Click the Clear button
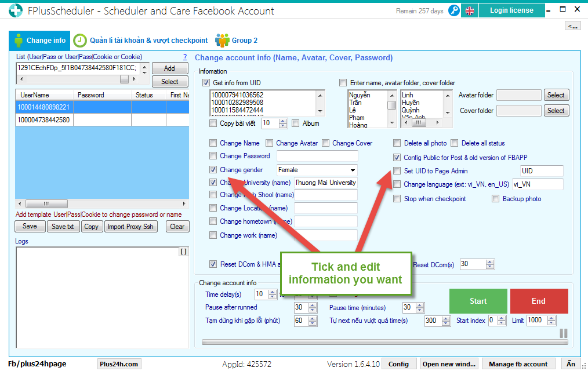The width and height of the screenshot is (588, 371). pyautogui.click(x=177, y=226)
